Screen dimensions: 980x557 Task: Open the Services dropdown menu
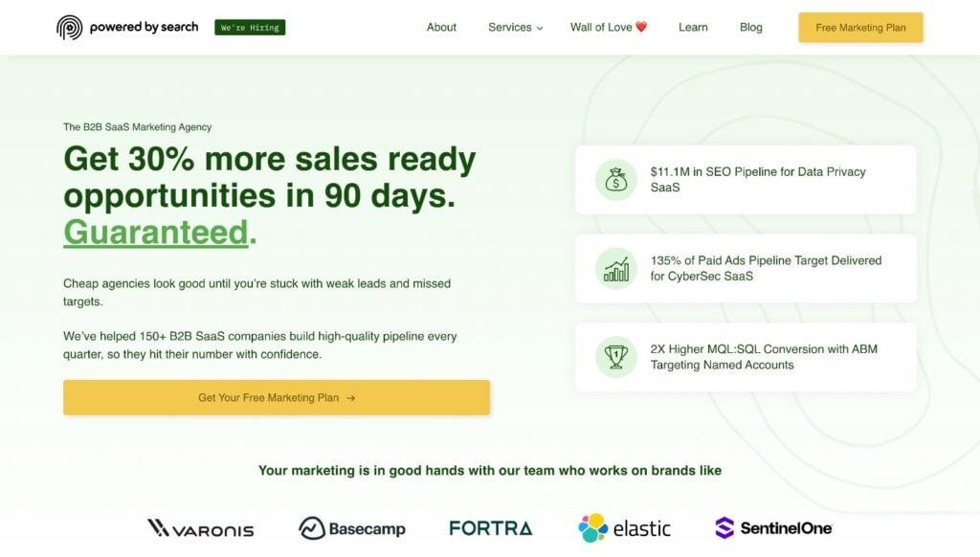[508, 27]
